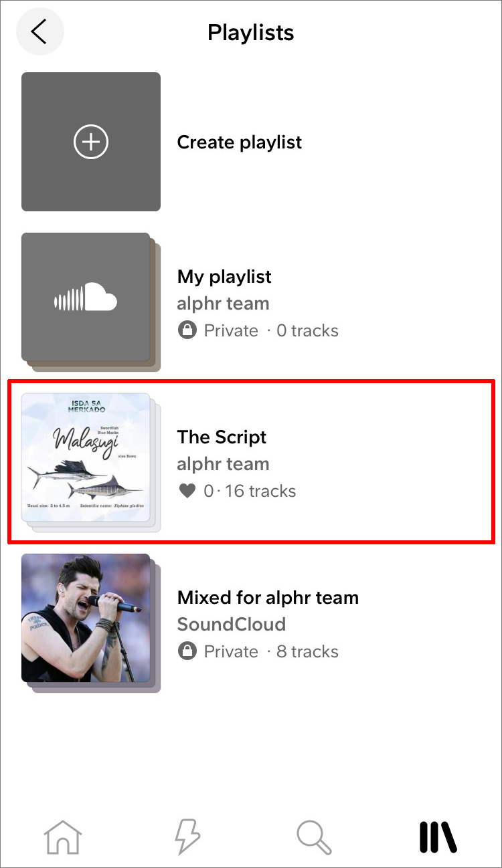Tap the plus icon to create playlist
Image resolution: width=502 pixels, height=868 pixels.
click(91, 142)
